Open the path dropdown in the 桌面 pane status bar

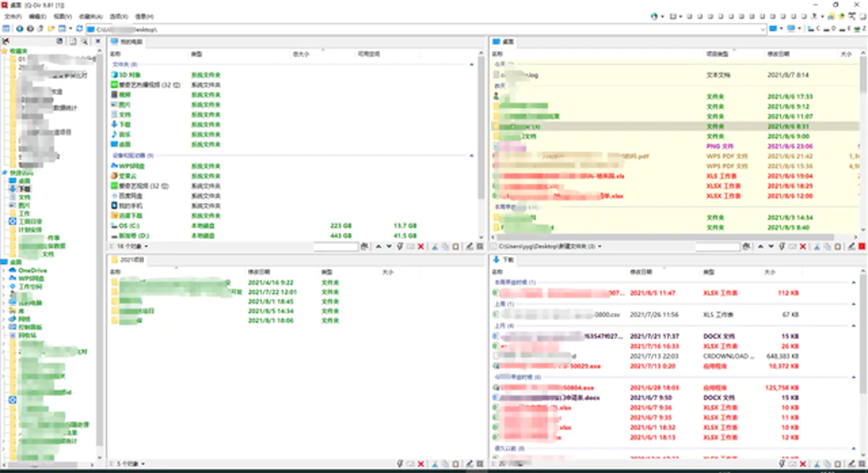[x=600, y=246]
